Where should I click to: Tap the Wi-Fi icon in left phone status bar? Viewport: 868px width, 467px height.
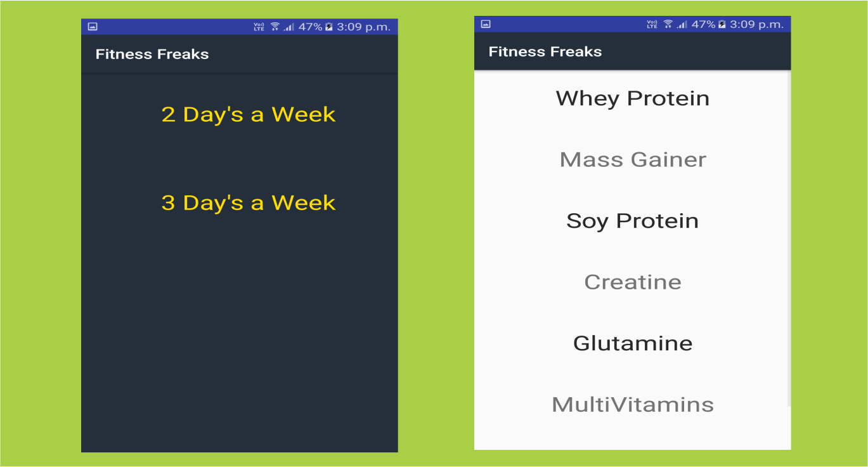pos(275,27)
